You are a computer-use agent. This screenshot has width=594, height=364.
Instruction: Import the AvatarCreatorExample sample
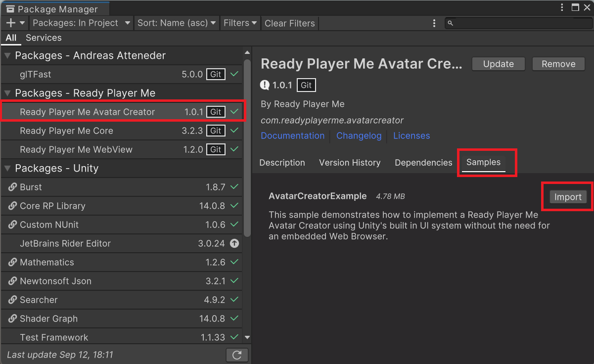click(568, 197)
